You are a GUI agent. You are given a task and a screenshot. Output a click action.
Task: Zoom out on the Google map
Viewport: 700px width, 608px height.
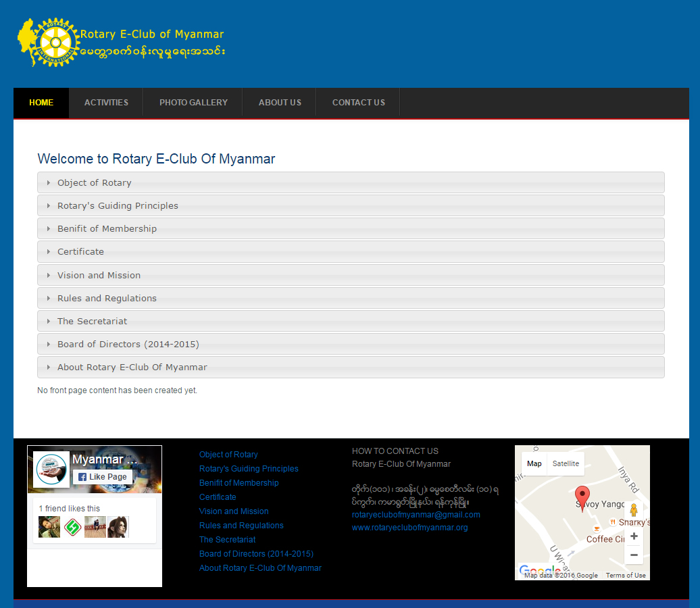pyautogui.click(x=633, y=555)
